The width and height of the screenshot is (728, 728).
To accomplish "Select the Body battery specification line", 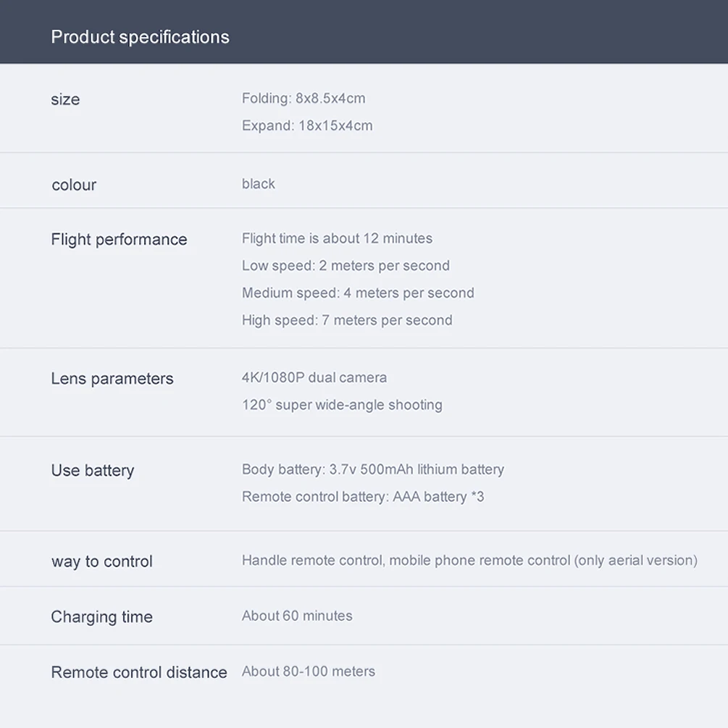I will (373, 469).
